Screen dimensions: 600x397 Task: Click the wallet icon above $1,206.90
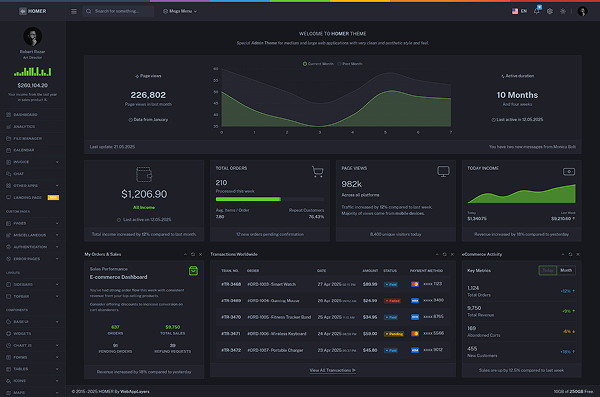point(144,174)
